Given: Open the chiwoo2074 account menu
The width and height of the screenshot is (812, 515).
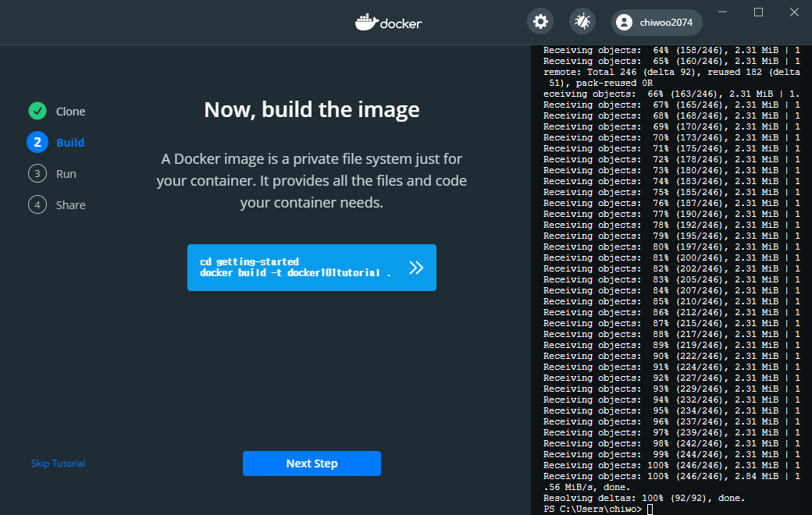Looking at the screenshot, I should [657, 23].
